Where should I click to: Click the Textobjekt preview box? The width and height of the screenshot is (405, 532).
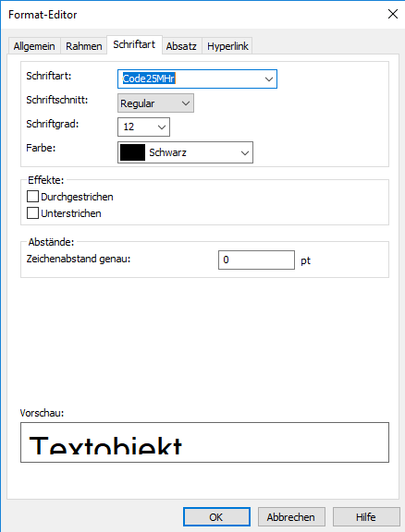[x=204, y=442]
